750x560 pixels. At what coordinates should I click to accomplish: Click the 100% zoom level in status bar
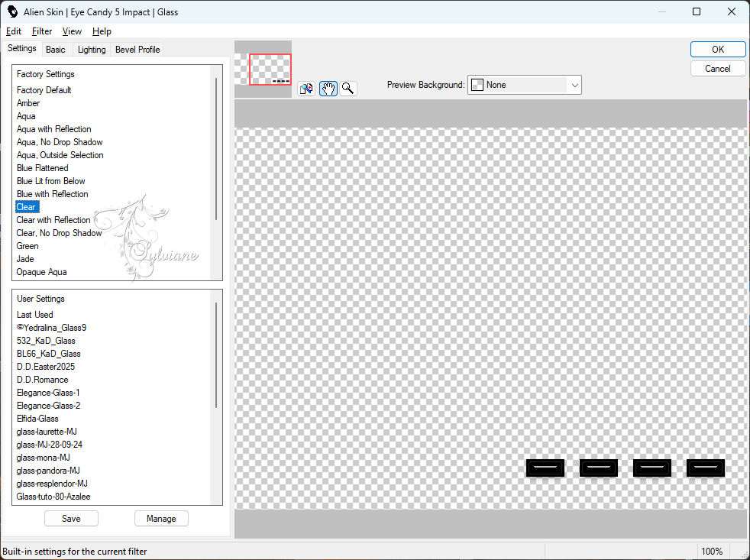[x=712, y=551]
